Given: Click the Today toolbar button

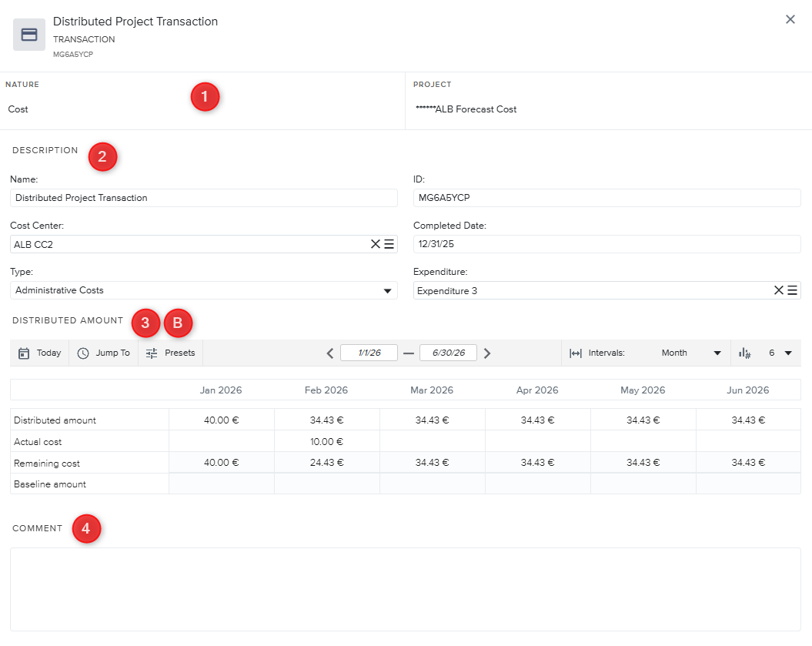Looking at the screenshot, I should pyautogui.click(x=40, y=353).
